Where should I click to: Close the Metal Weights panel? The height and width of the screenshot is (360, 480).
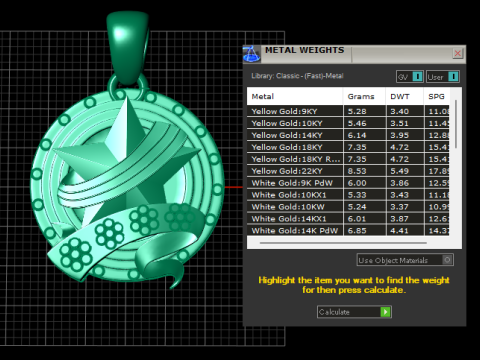coord(458,53)
